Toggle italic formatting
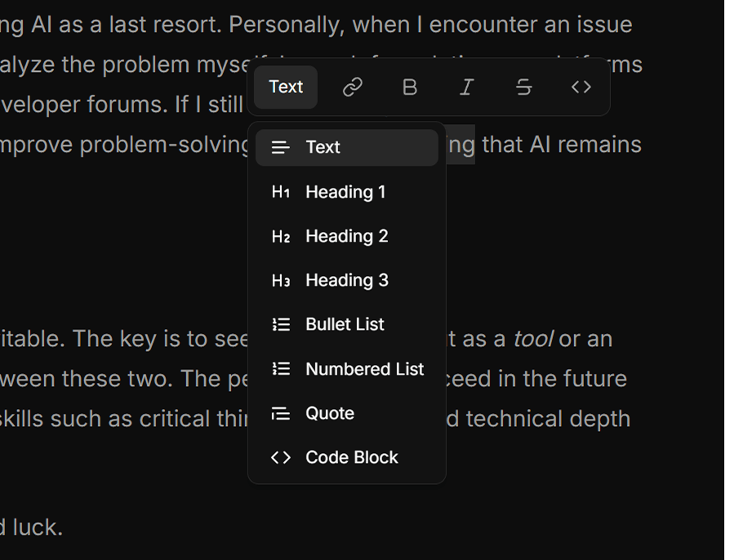This screenshot has width=730, height=560. [x=466, y=87]
